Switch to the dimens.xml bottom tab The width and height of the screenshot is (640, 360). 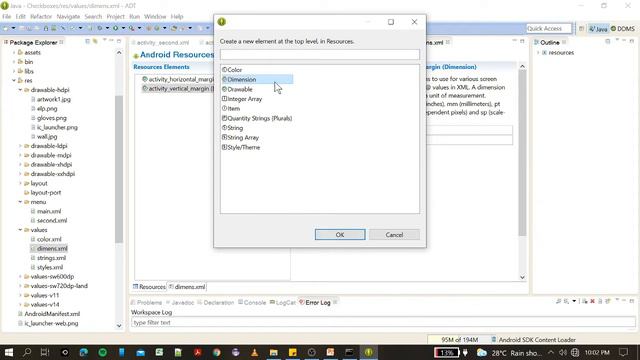(187, 287)
